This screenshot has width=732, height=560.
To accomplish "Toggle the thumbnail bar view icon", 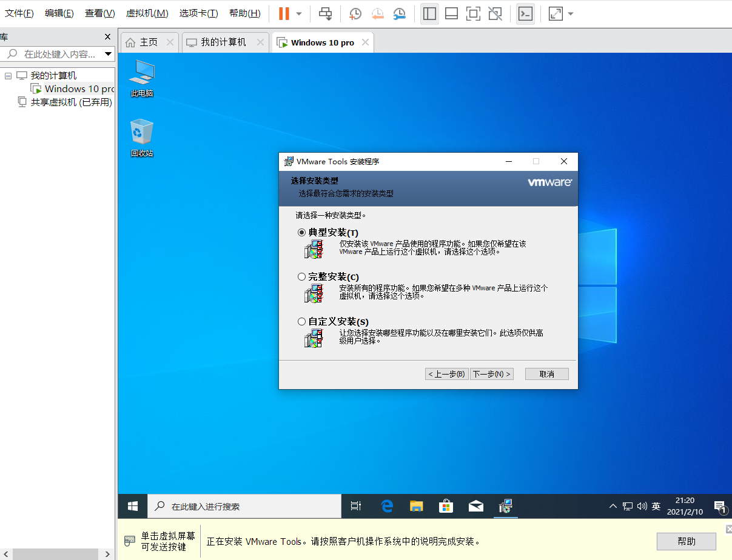I will pos(451,13).
